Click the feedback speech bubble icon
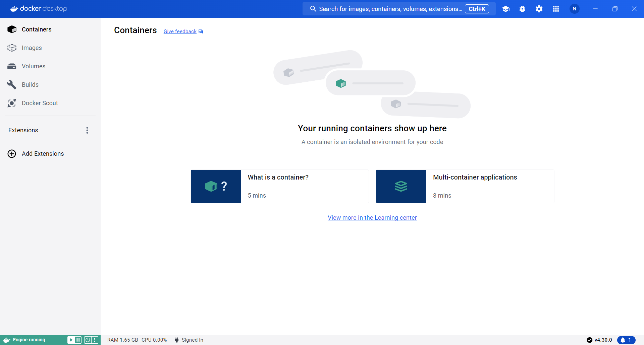 [201, 31]
